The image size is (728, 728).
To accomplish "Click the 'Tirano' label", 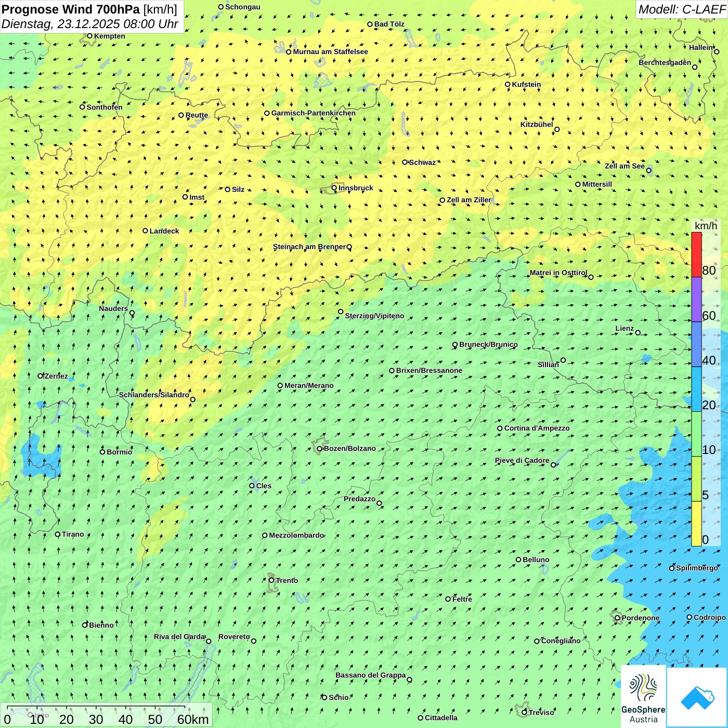I will (x=73, y=534).
